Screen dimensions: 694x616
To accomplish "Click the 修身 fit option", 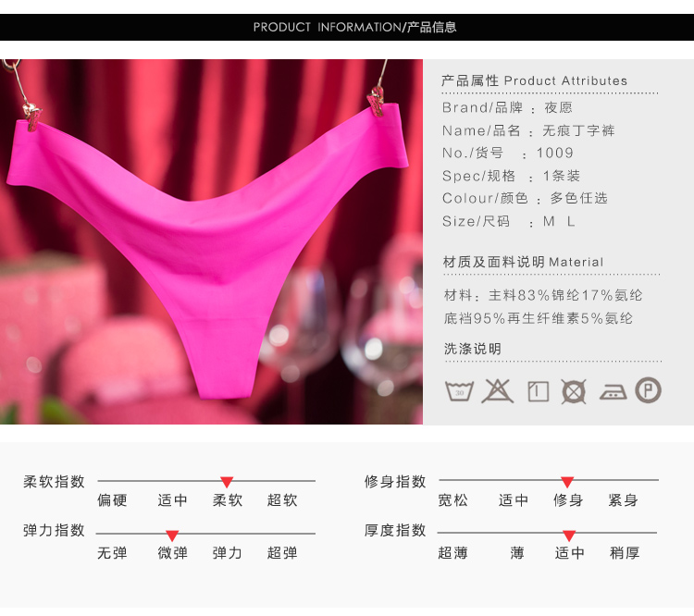I will [568, 500].
